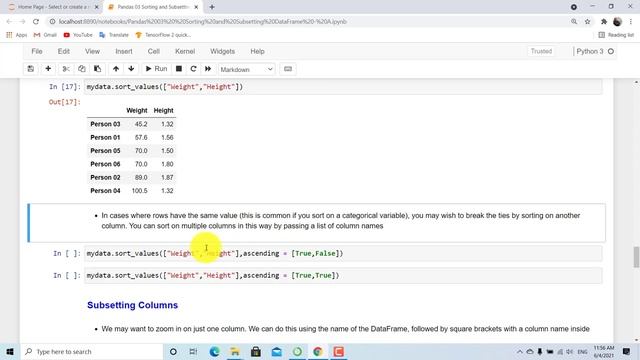Image resolution: width=640 pixels, height=360 pixels.
Task: Interrupt the kernel stop icon
Action: tap(179, 69)
